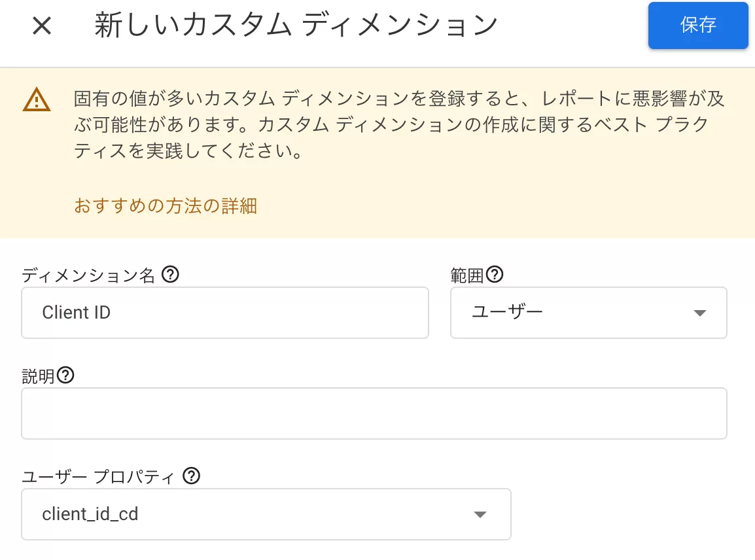Click the blue 保存 button

click(697, 25)
